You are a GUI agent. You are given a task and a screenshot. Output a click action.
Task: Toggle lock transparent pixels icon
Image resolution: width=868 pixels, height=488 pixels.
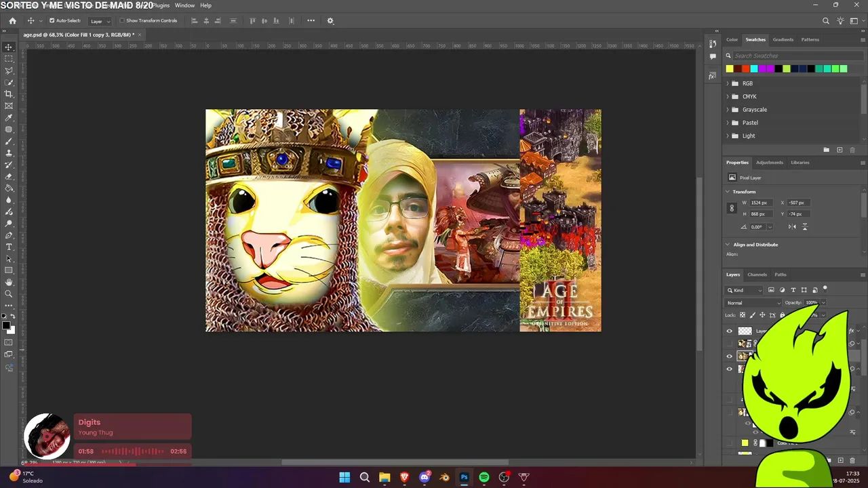click(x=743, y=315)
